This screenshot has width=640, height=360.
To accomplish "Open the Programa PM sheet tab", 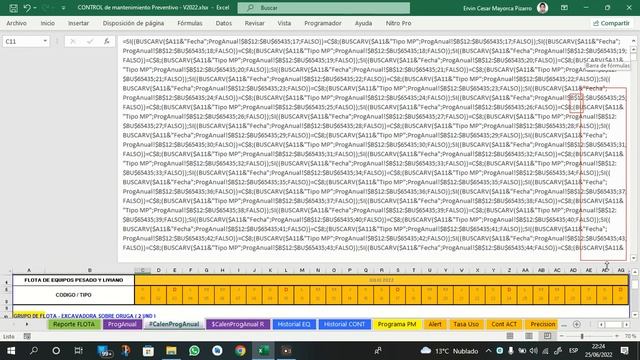I will pyautogui.click(x=397, y=324).
